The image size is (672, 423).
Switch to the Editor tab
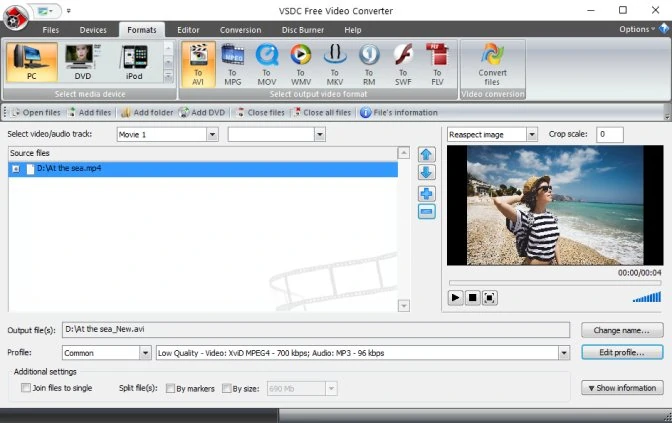point(188,30)
